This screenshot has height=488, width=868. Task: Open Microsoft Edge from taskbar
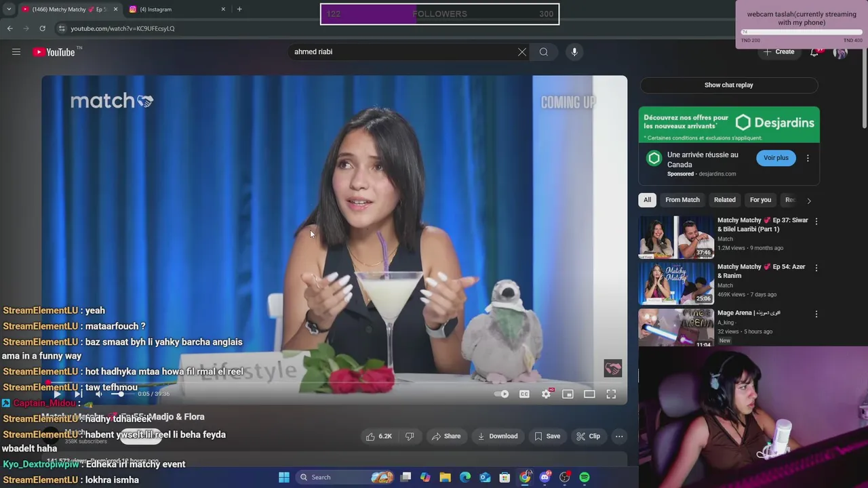465,477
